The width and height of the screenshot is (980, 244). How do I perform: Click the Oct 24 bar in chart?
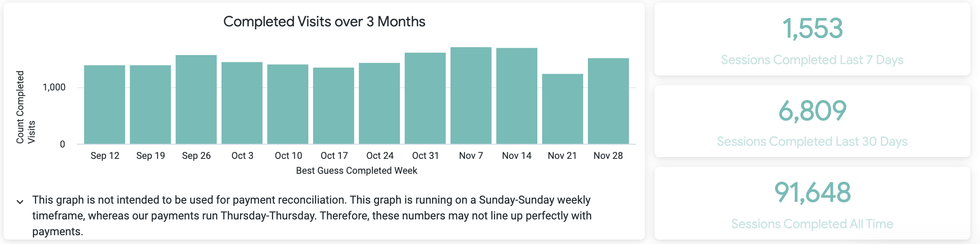tap(379, 104)
